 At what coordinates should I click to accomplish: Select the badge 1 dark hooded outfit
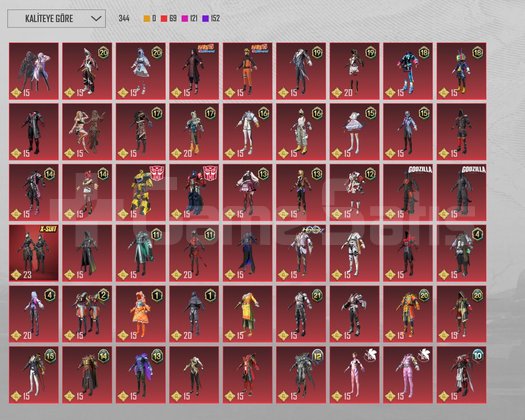pos(194,314)
